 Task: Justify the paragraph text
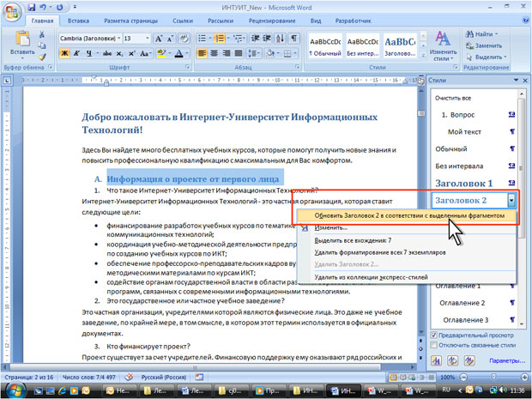click(239, 53)
